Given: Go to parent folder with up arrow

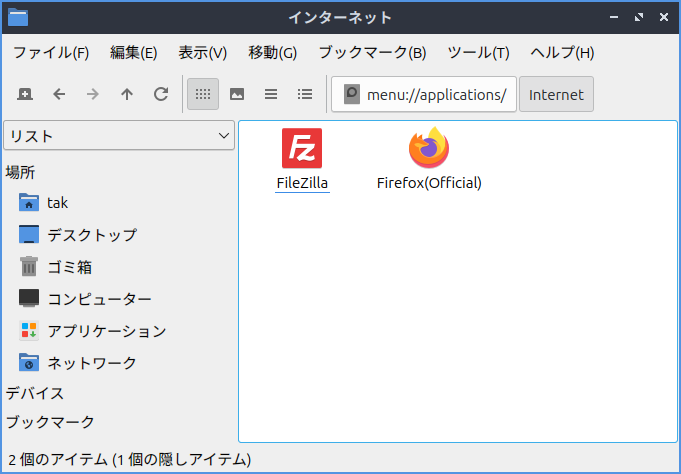Looking at the screenshot, I should pos(127,94).
